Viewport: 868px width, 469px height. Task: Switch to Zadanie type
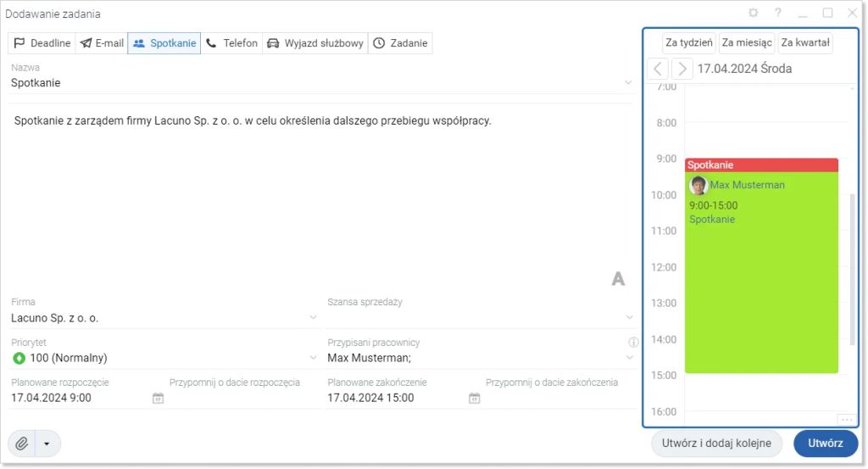click(x=400, y=43)
